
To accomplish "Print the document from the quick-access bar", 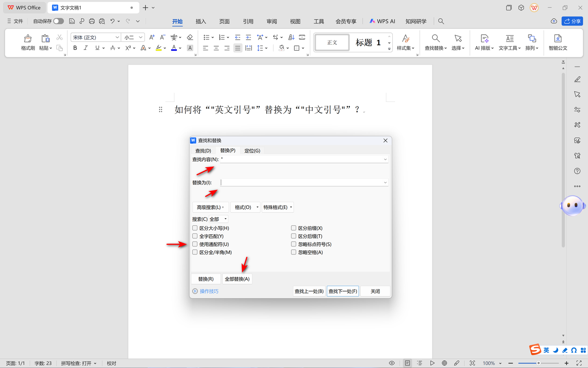I will coord(92,21).
